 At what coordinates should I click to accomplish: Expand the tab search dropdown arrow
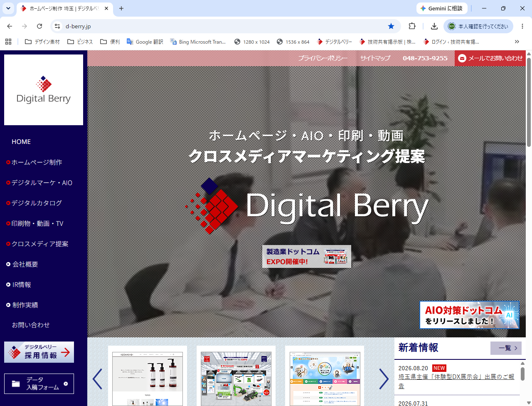[8, 8]
